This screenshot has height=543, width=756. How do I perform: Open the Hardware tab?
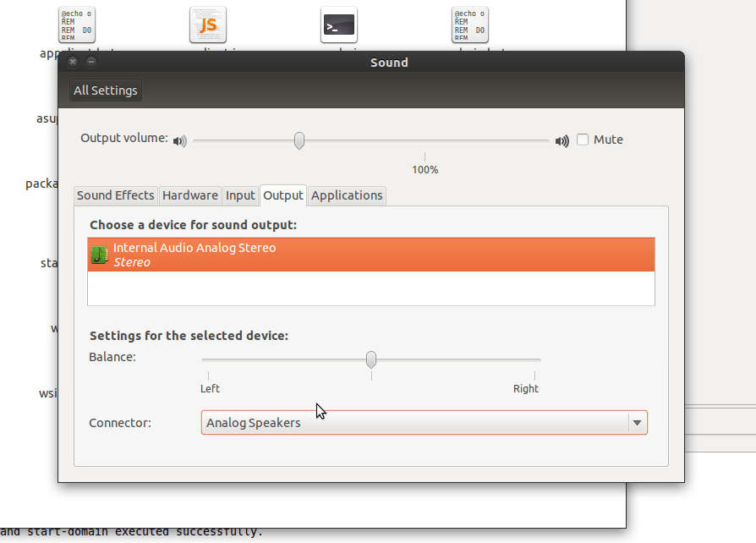(190, 195)
